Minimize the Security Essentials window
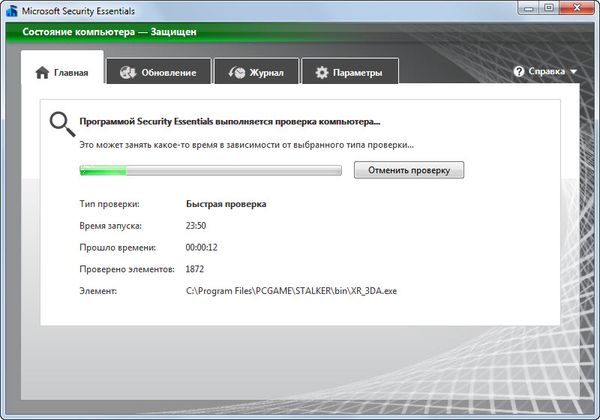The image size is (600, 420). click(x=529, y=8)
